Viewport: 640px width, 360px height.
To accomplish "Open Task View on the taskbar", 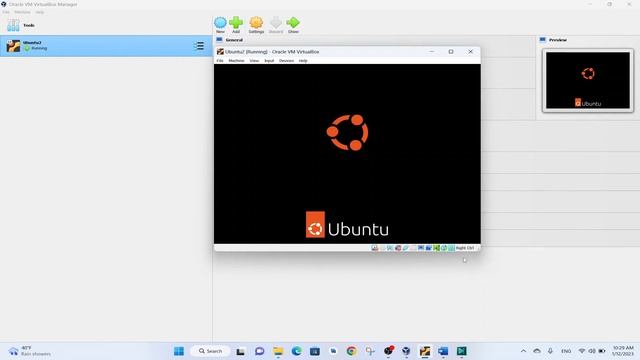I will pos(240,351).
